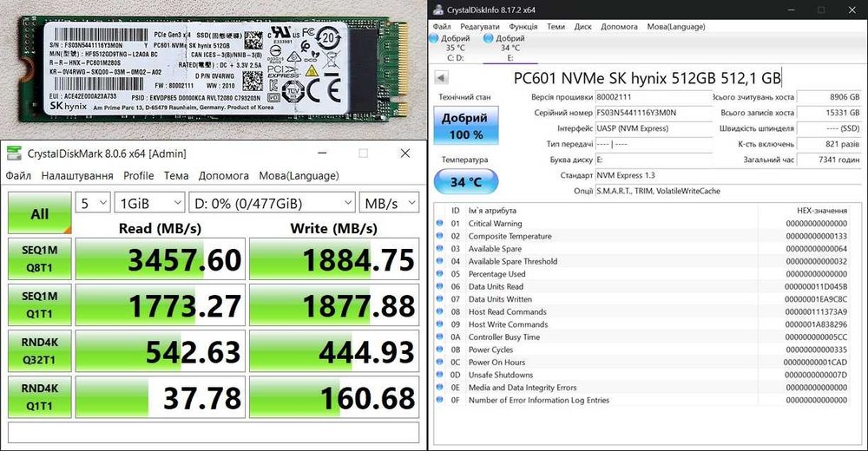Click the standard field NVM Express 1.3
Viewport: 868px width, 451px height.
[x=728, y=175]
